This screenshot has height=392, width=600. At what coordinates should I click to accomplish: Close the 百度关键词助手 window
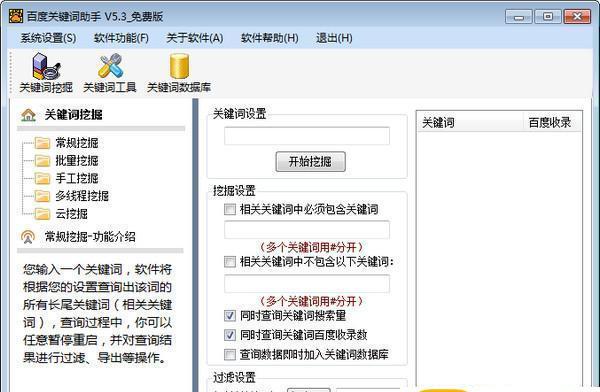(577, 17)
